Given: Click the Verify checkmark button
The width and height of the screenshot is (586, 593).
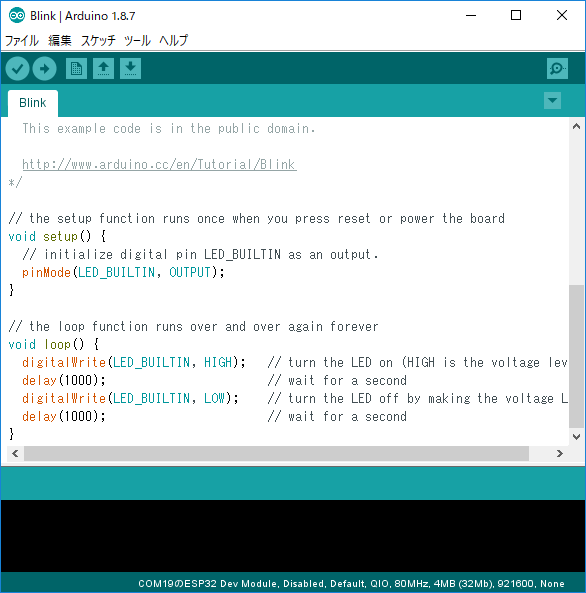Looking at the screenshot, I should (x=17, y=68).
